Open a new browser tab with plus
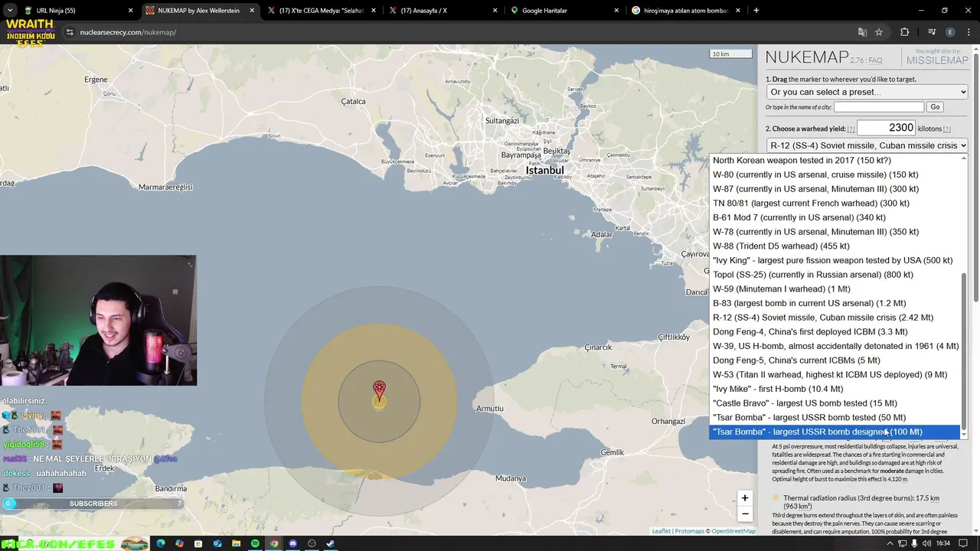The image size is (980, 551). (x=756, y=11)
